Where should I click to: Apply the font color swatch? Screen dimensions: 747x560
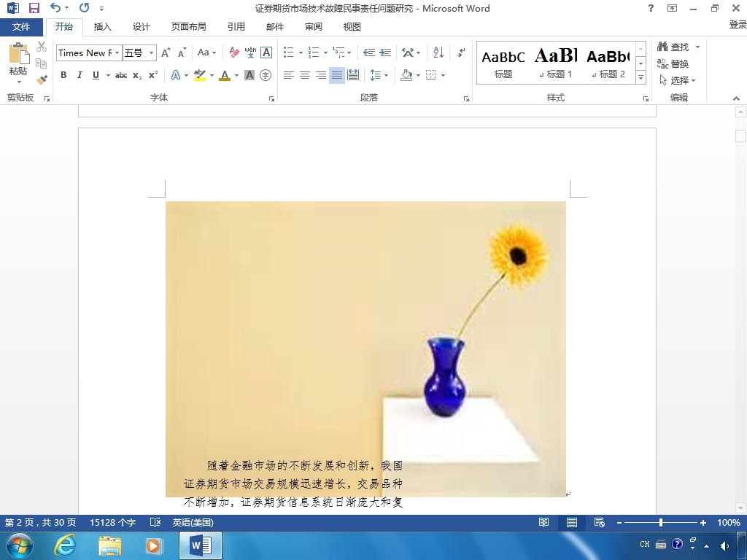pyautogui.click(x=225, y=75)
